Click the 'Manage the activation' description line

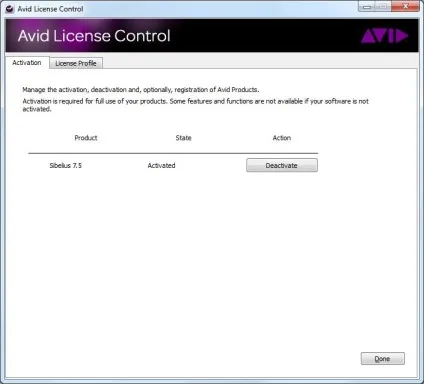click(x=141, y=90)
